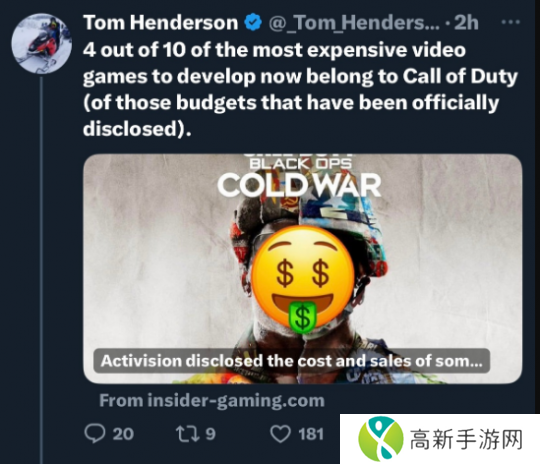Open Tom Henderson's snowmobile profile avatar
Screen dimensions: 540x464
(x=42, y=44)
